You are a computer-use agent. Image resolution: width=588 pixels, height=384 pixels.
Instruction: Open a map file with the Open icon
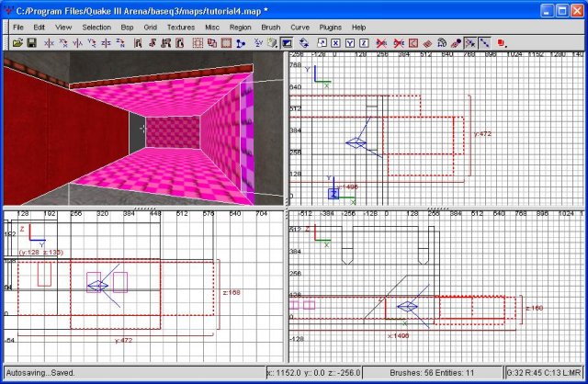click(x=17, y=43)
